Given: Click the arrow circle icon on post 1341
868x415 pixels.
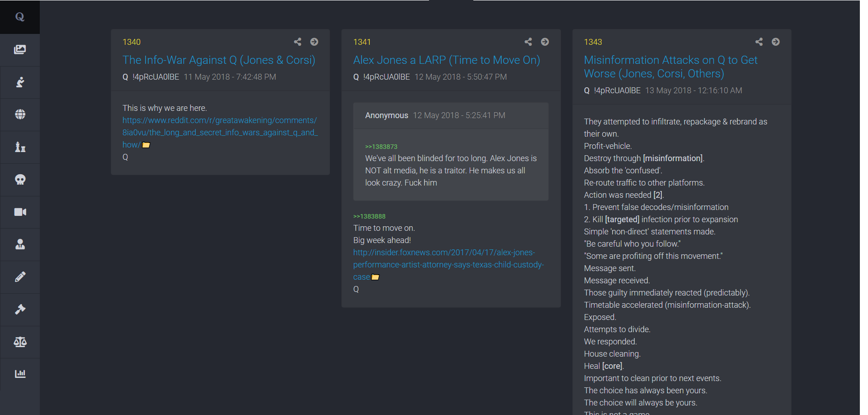Looking at the screenshot, I should coord(545,42).
